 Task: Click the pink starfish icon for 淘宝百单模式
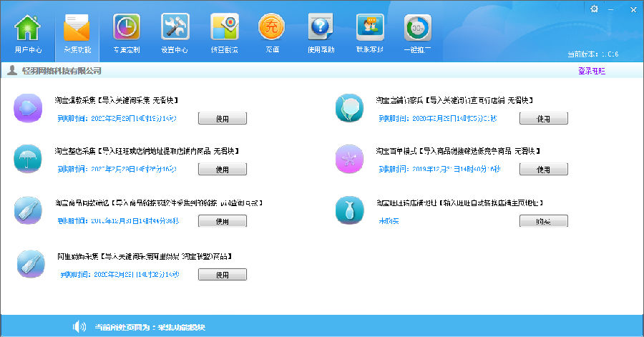pos(349,159)
